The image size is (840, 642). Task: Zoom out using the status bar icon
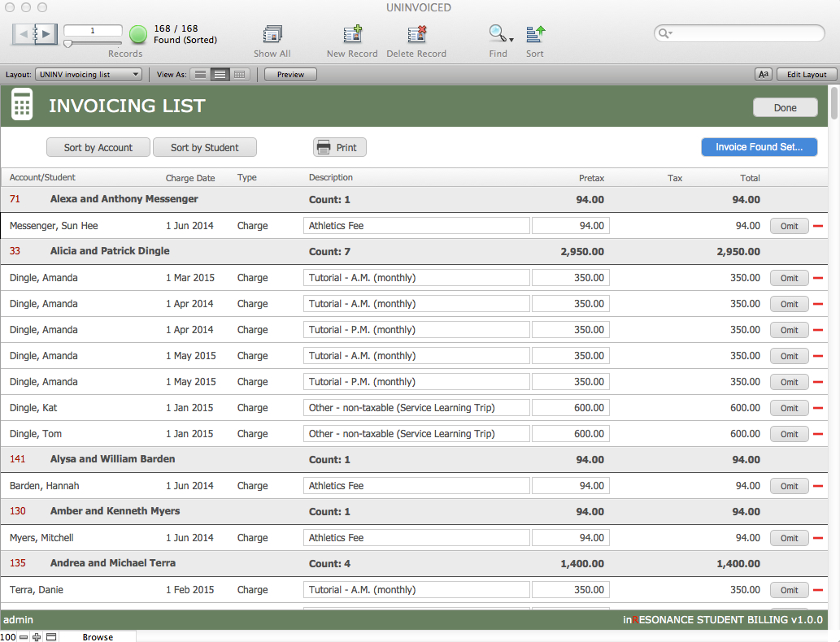[24, 636]
